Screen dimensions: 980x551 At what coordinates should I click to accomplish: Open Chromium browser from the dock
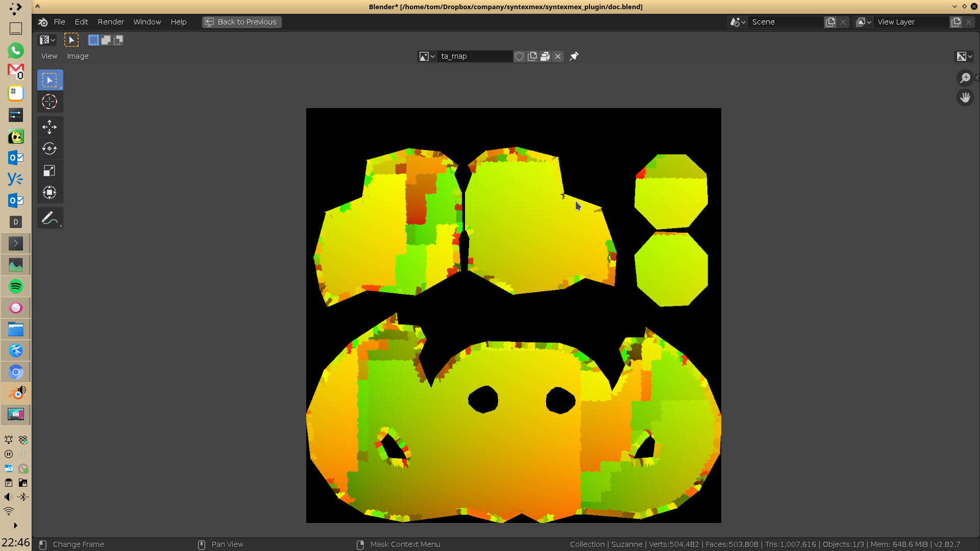click(x=16, y=372)
